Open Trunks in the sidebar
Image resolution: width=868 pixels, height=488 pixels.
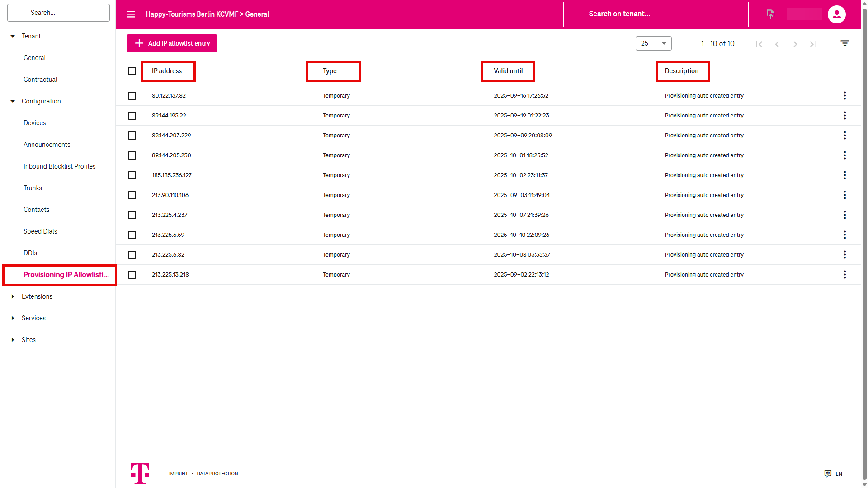point(33,188)
